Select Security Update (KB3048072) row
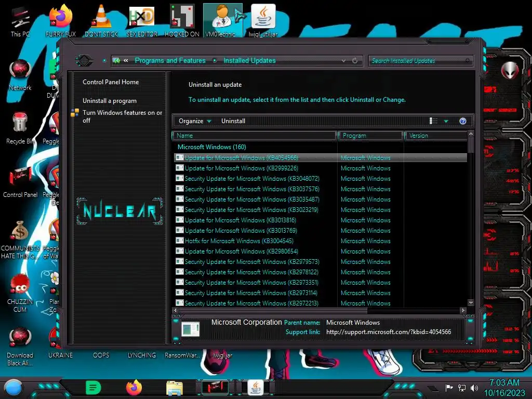Image resolution: width=532 pixels, height=399 pixels. tap(321, 179)
